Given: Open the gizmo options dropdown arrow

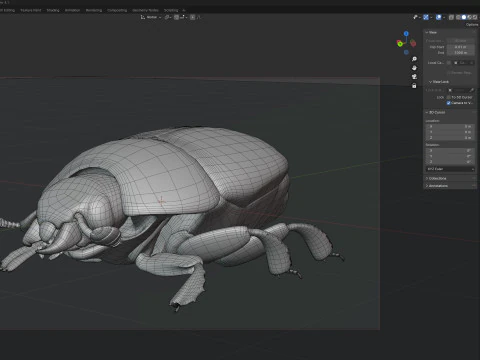Looking at the screenshot, I should click(431, 17).
